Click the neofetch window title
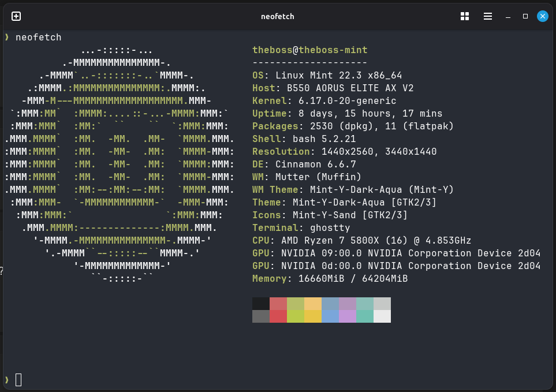This screenshot has width=556, height=392. [278, 17]
